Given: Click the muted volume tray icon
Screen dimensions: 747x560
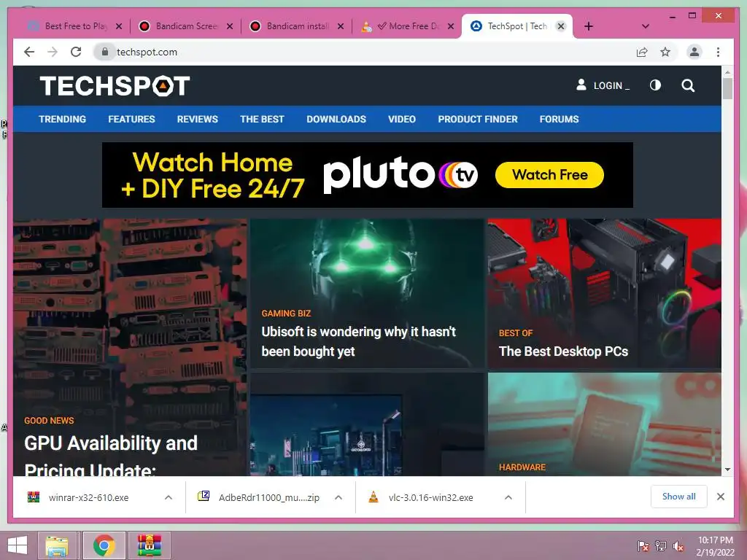Looking at the screenshot, I should click(679, 546).
